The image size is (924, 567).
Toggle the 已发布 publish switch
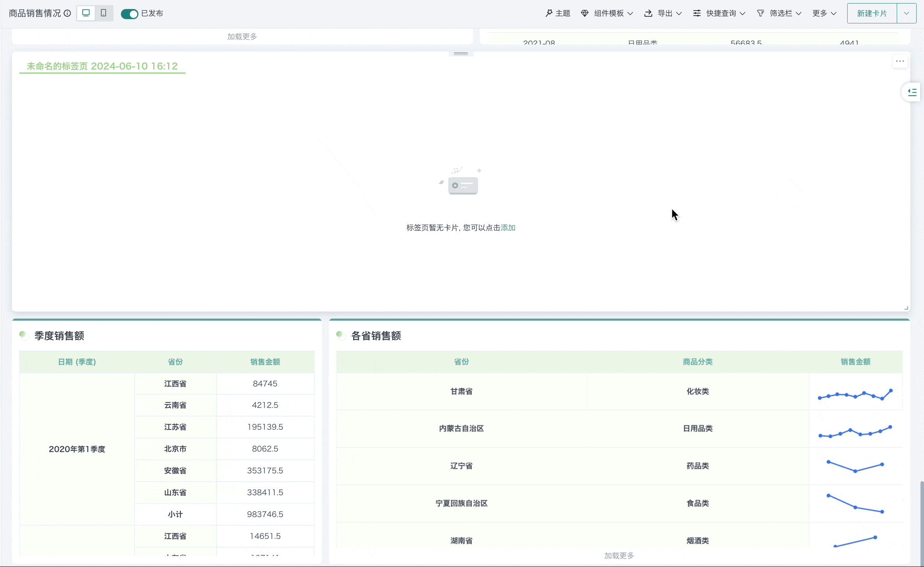[129, 14]
